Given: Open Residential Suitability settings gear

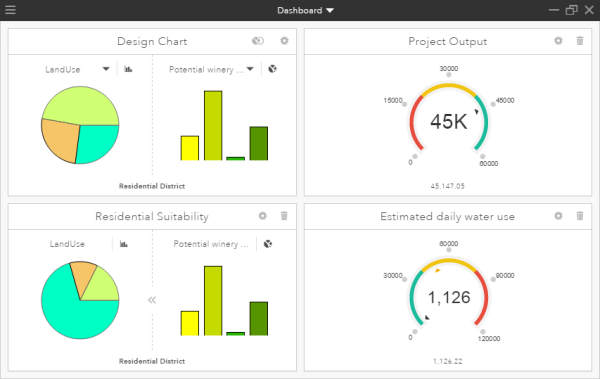Looking at the screenshot, I should (x=262, y=216).
